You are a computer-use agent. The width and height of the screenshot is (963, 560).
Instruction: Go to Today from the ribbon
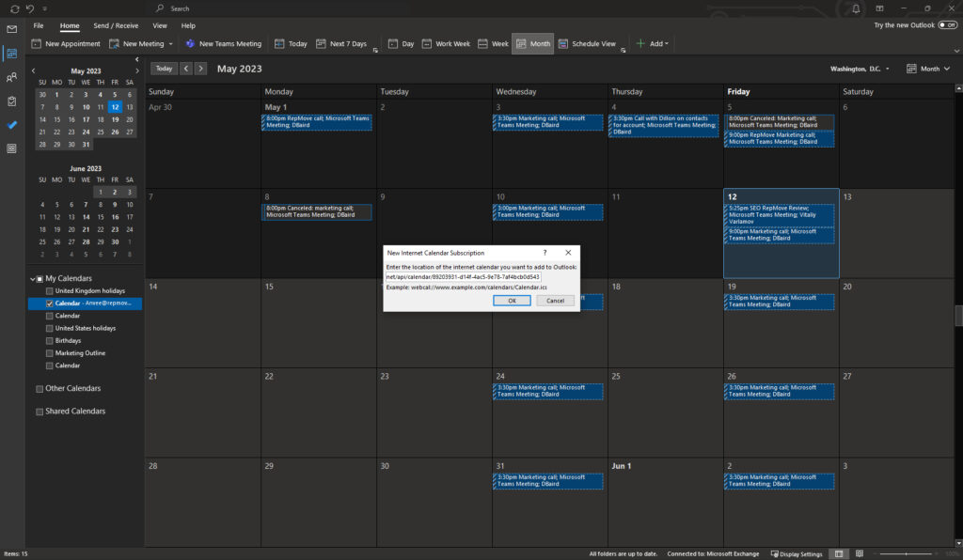pyautogui.click(x=291, y=43)
